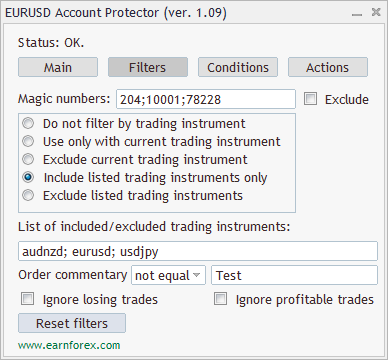This screenshot has height=360, width=388.
Task: Click the Magic numbers input field
Action: 206,99
